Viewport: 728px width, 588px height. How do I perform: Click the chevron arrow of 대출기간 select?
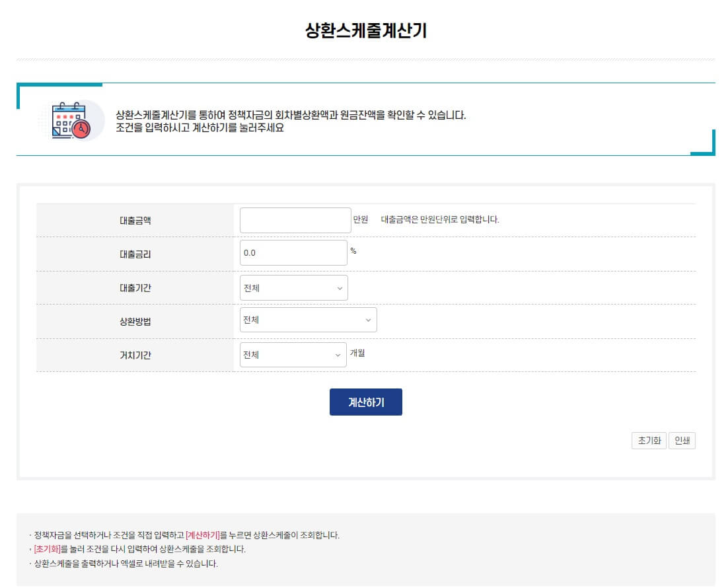[x=340, y=289]
